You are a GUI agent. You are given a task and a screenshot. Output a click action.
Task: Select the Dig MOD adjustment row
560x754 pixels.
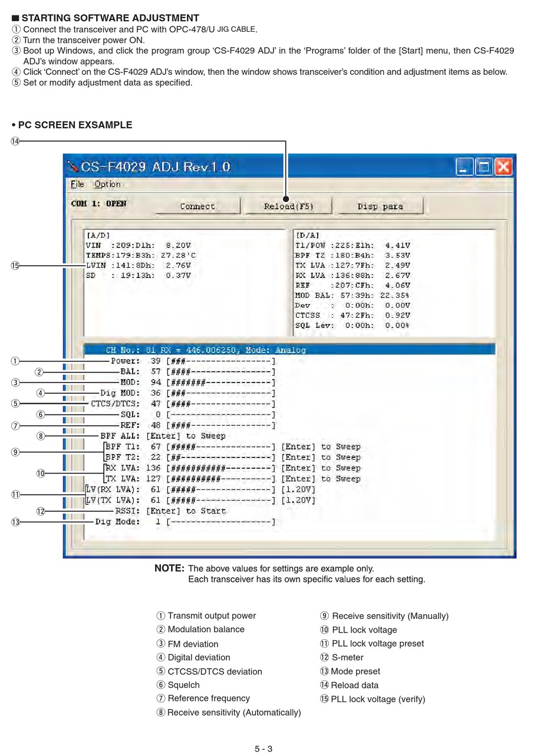[x=187, y=393]
